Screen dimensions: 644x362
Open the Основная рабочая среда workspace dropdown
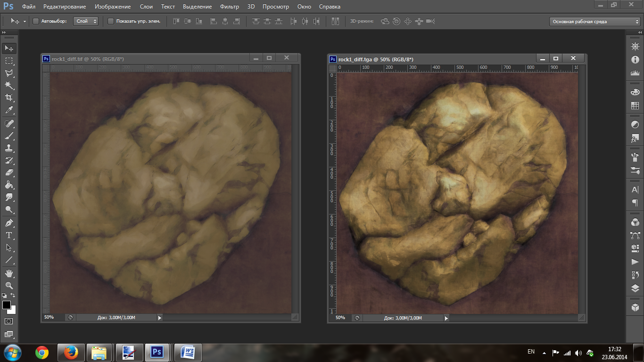[x=595, y=22]
